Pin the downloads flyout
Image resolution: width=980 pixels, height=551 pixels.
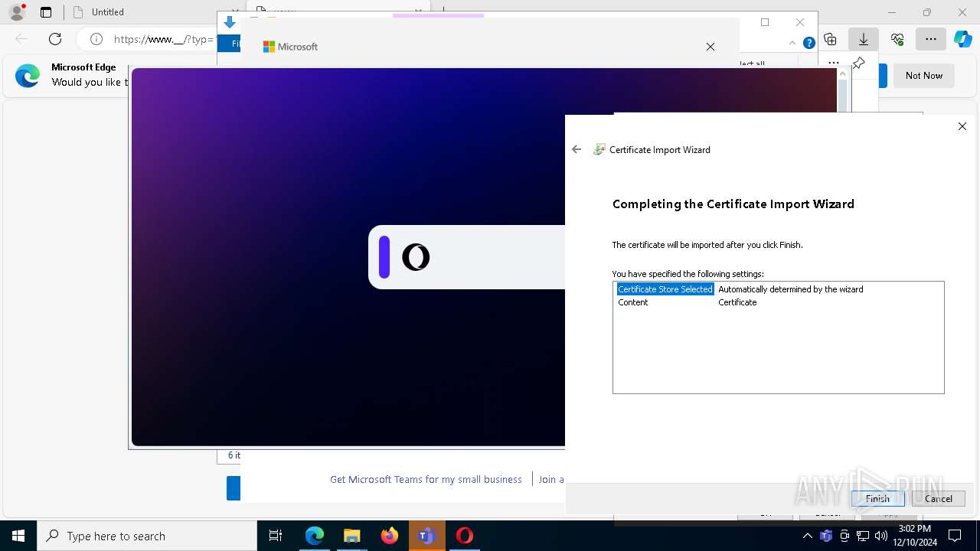point(859,63)
